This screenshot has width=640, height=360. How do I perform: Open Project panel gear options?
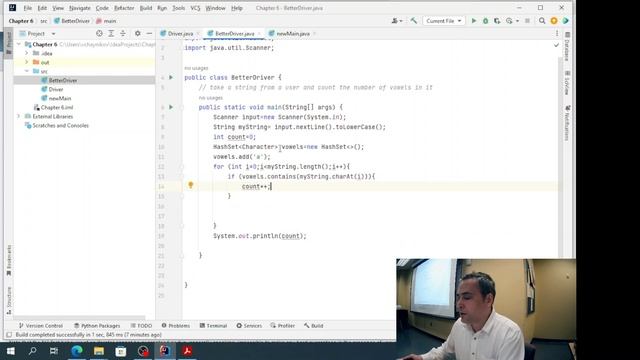(x=138, y=33)
